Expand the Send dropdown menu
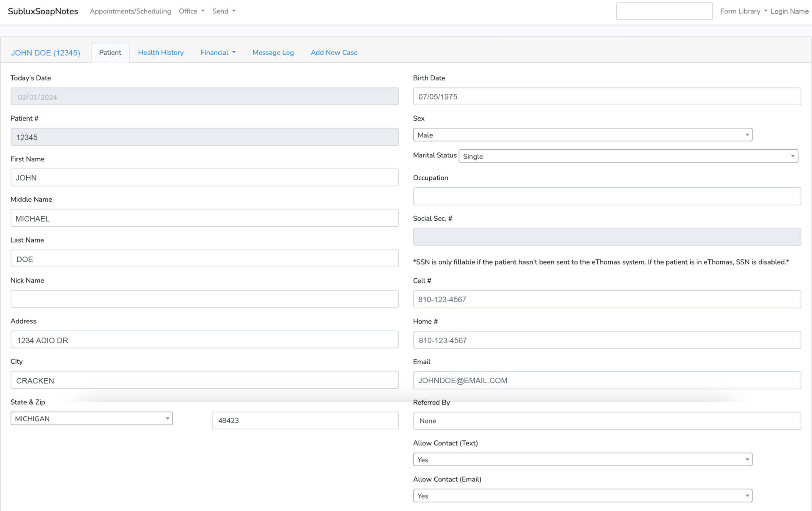Screen dimensions: 812x511 point(224,11)
